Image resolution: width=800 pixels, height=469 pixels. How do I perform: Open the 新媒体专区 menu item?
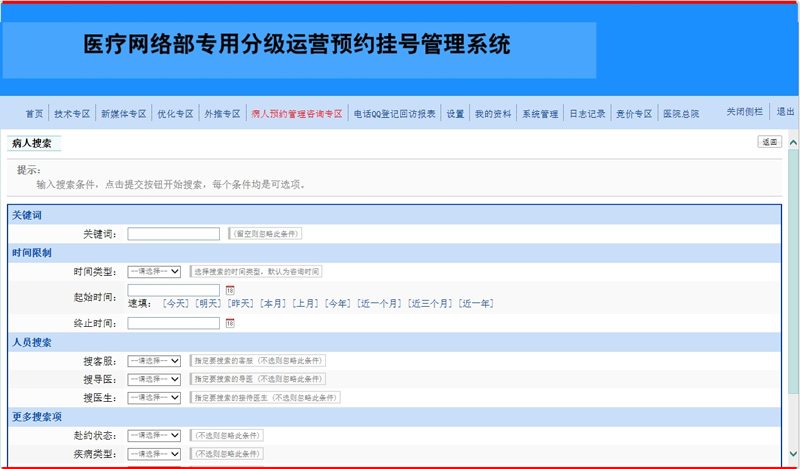coord(123,114)
